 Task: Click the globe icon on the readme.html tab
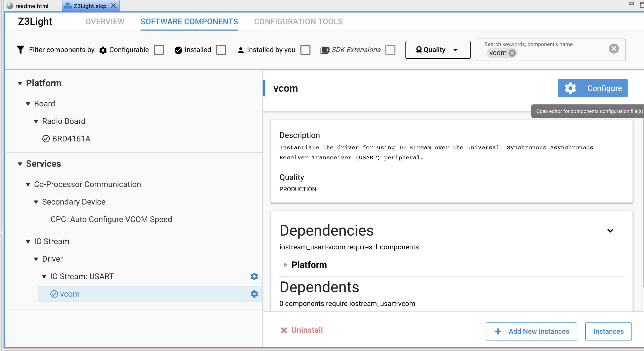click(x=10, y=6)
